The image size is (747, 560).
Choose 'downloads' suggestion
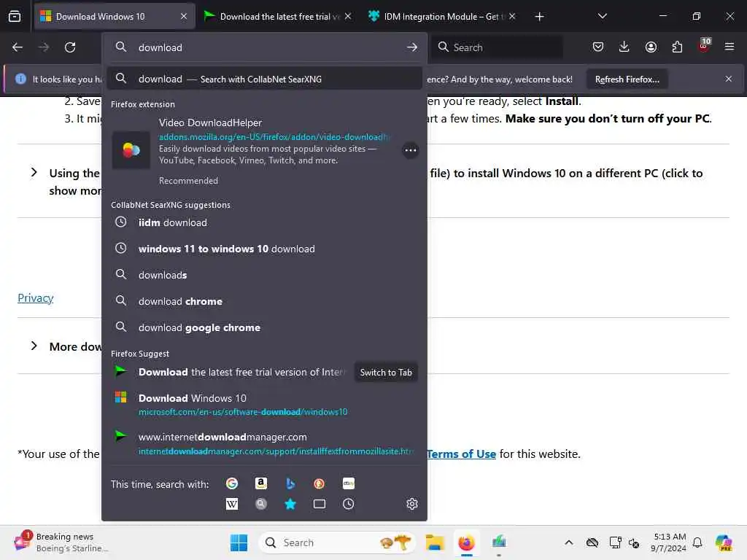pyautogui.click(x=264, y=275)
